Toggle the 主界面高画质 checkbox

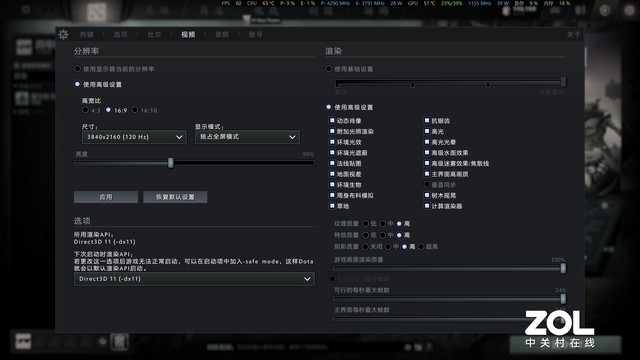click(427, 173)
